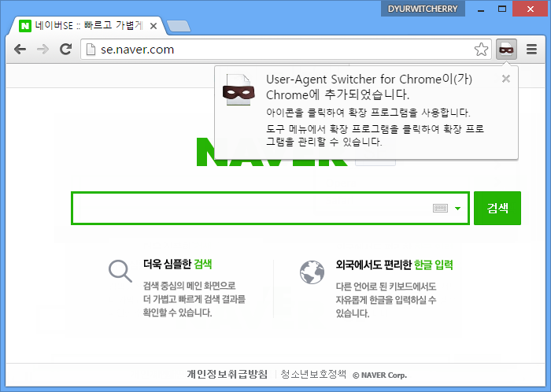This screenshot has height=392, width=551.
Task: Click the page icon in the address bar
Action: (x=91, y=49)
